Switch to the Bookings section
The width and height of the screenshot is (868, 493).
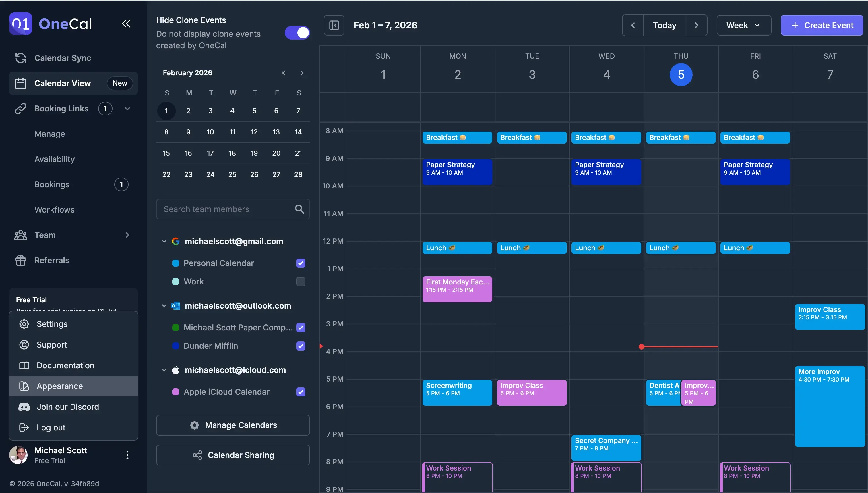(x=52, y=184)
